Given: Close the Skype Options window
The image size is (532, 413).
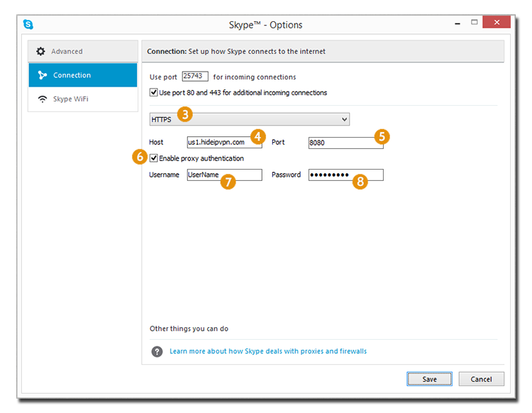Looking at the screenshot, I should (x=497, y=22).
